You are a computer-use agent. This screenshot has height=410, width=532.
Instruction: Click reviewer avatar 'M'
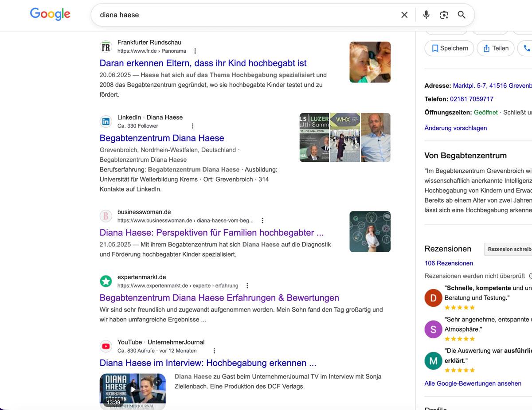434,361
